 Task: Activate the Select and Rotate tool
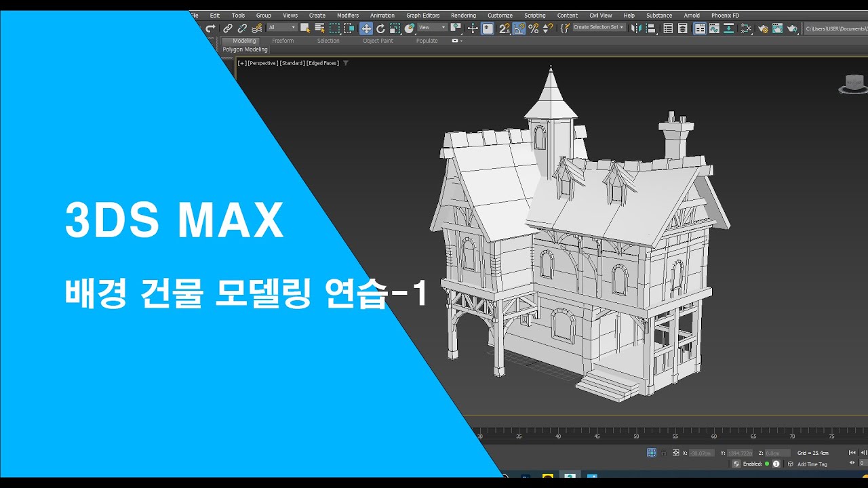tap(380, 28)
